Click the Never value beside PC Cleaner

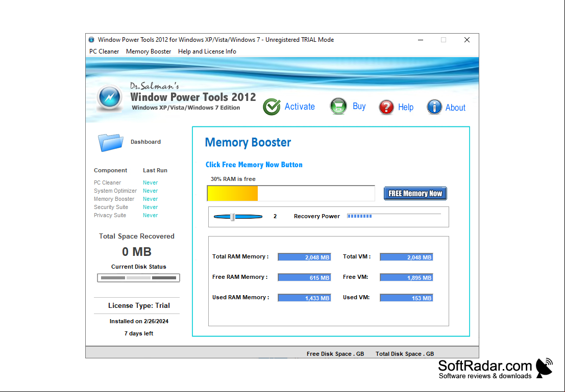coord(150,182)
